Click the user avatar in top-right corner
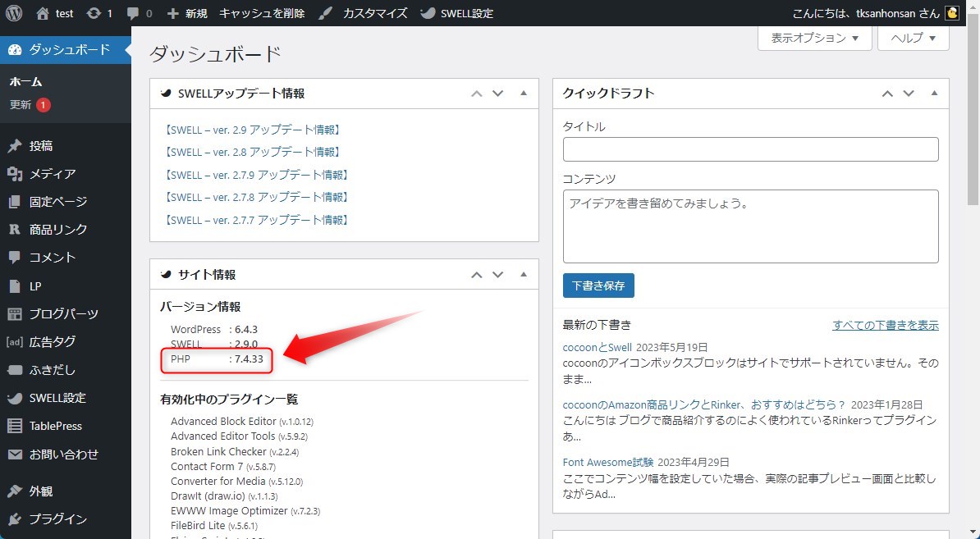The image size is (980, 539). 952,13
